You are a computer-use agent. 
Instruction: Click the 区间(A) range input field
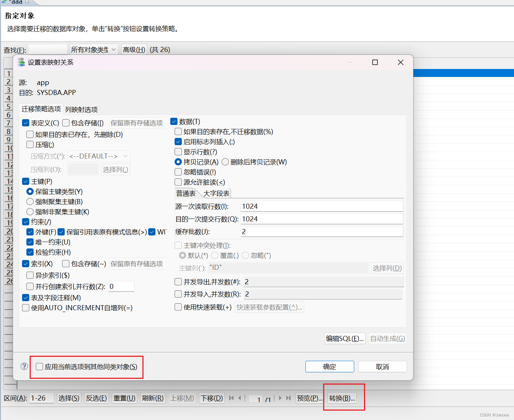42,398
